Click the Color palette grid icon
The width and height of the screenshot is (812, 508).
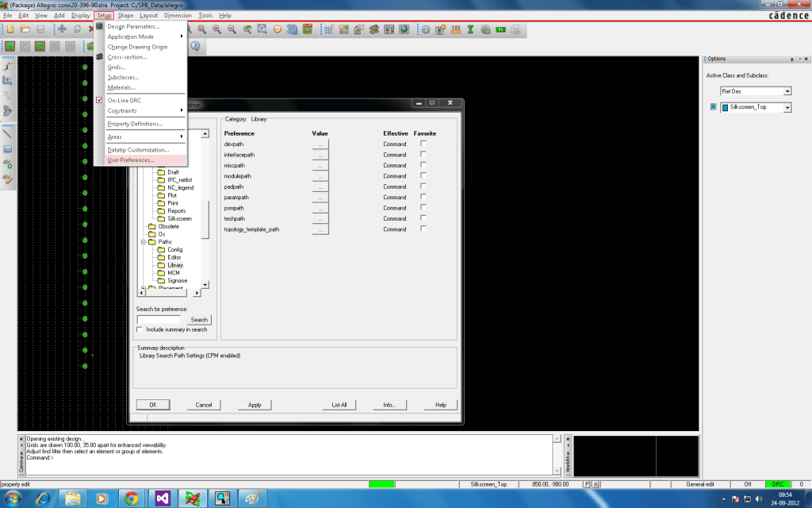point(344,29)
